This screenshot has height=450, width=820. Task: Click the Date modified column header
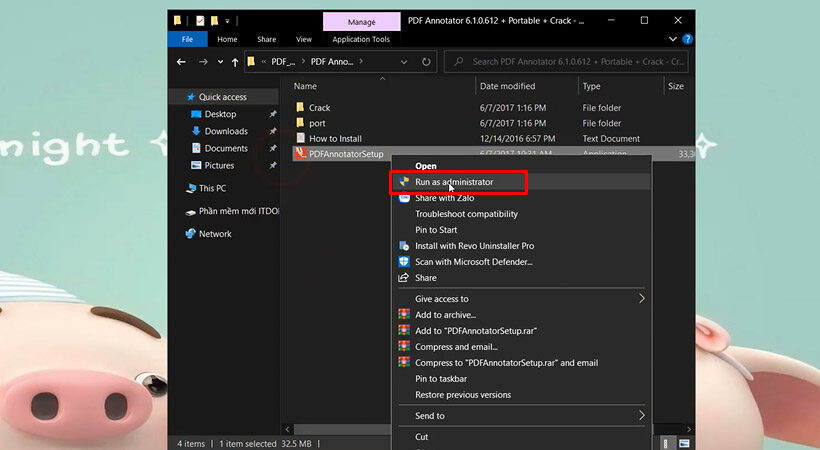coord(507,86)
